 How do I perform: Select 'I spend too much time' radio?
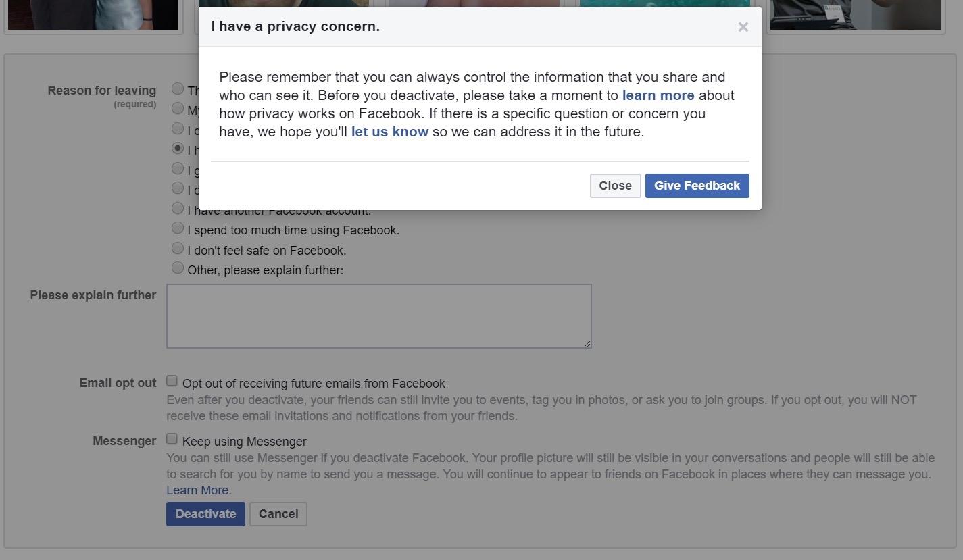click(178, 228)
